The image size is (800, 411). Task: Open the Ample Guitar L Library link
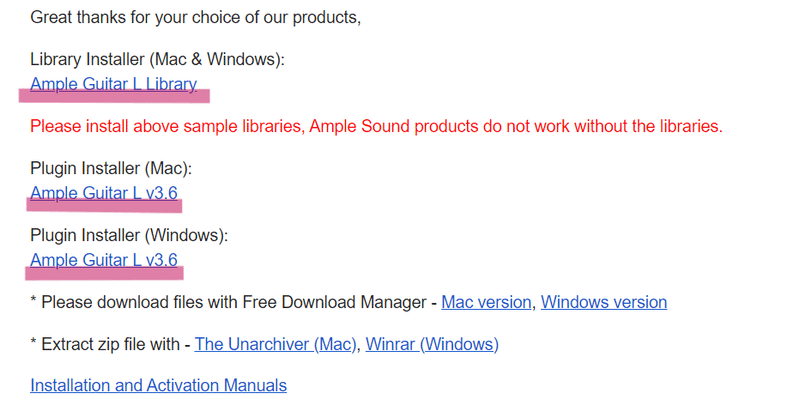113,84
